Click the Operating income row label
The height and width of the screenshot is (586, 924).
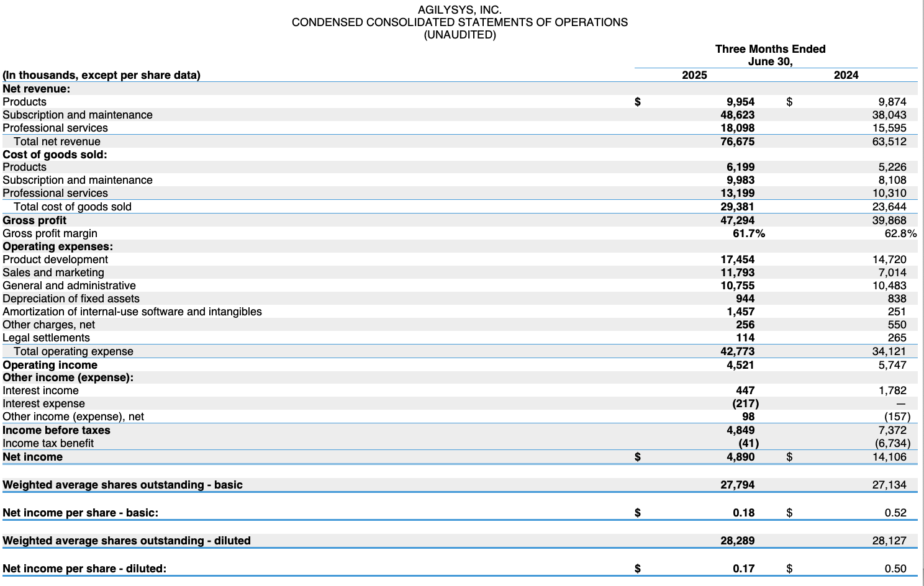[50, 365]
